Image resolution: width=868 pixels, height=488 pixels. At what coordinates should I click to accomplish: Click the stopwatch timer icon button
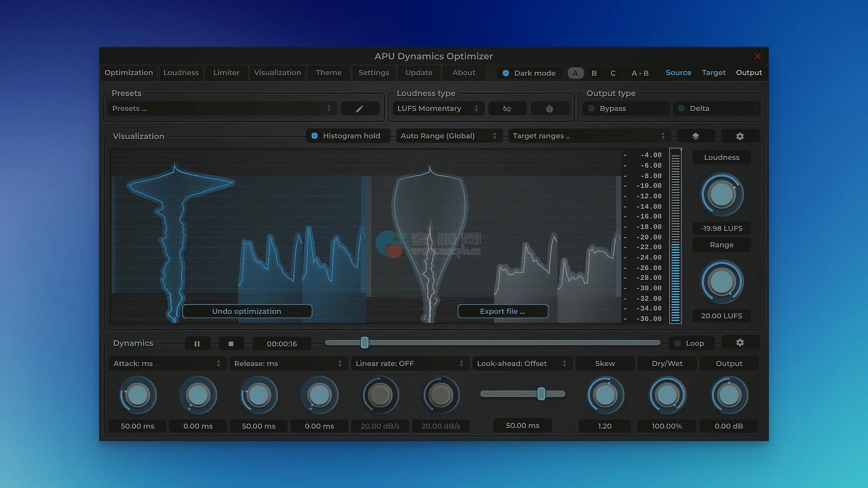tap(549, 109)
